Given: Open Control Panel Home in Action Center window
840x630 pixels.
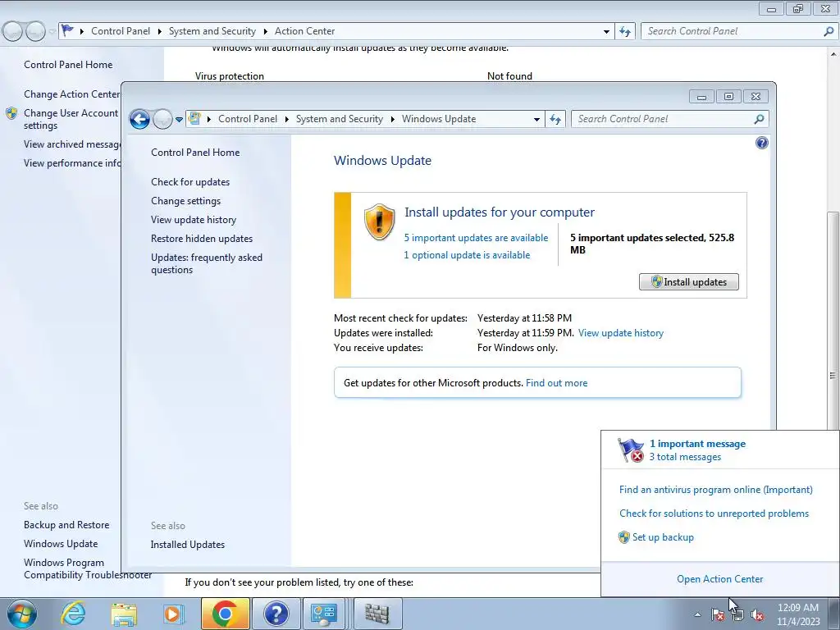Looking at the screenshot, I should point(68,64).
